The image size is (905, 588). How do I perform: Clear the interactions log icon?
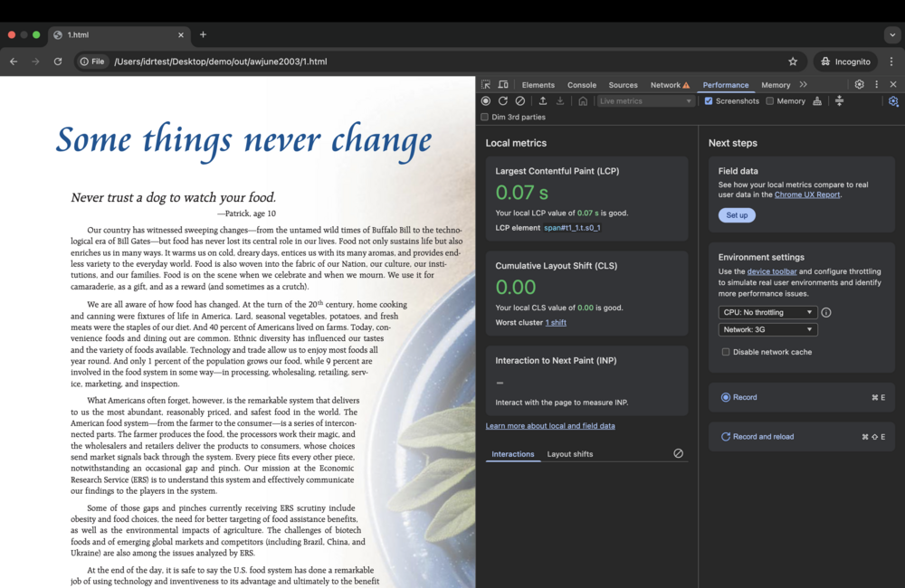tap(678, 453)
